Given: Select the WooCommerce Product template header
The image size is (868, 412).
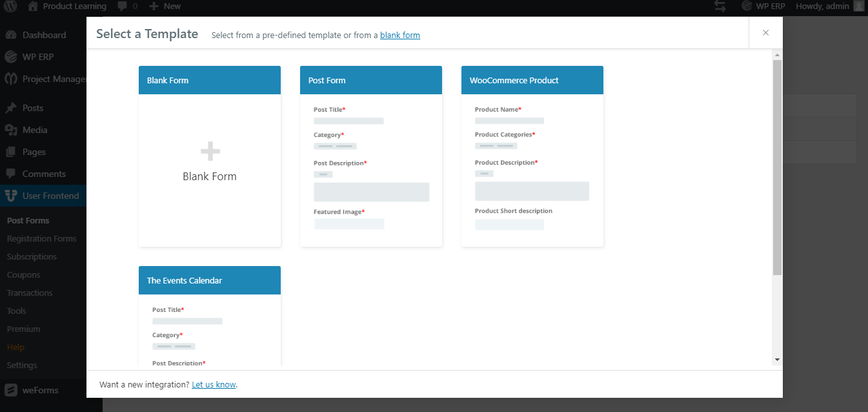Looking at the screenshot, I should (x=532, y=80).
